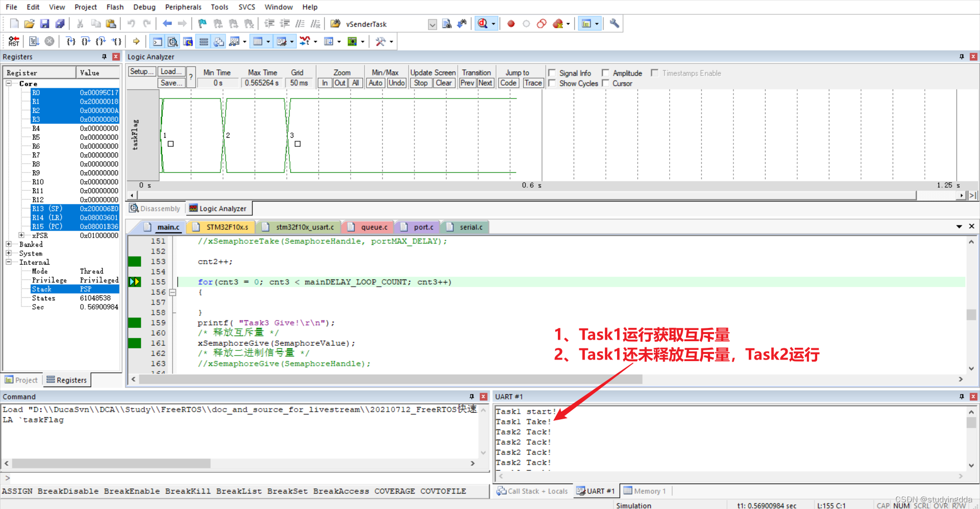The width and height of the screenshot is (980, 509).
Task: Click breakpoint margin at line 159
Action: pyautogui.click(x=135, y=322)
